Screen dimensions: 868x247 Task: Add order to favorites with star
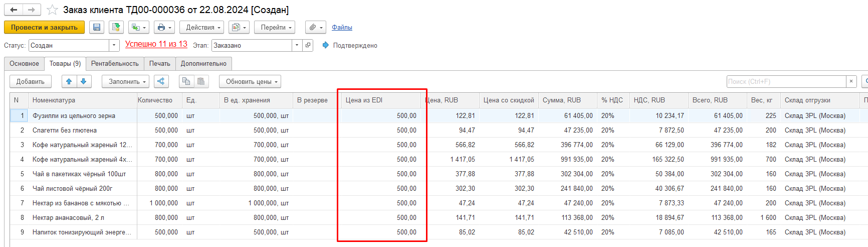coord(52,10)
